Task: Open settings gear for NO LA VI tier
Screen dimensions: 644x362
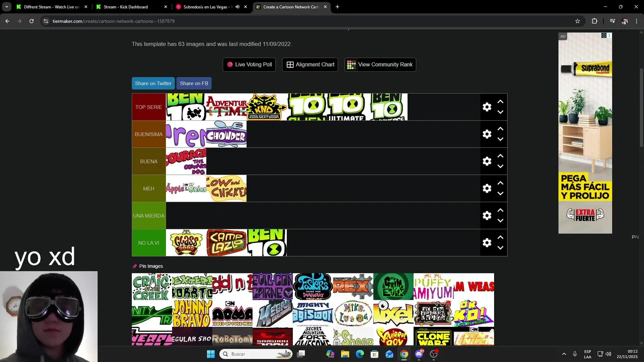Action: point(487,243)
